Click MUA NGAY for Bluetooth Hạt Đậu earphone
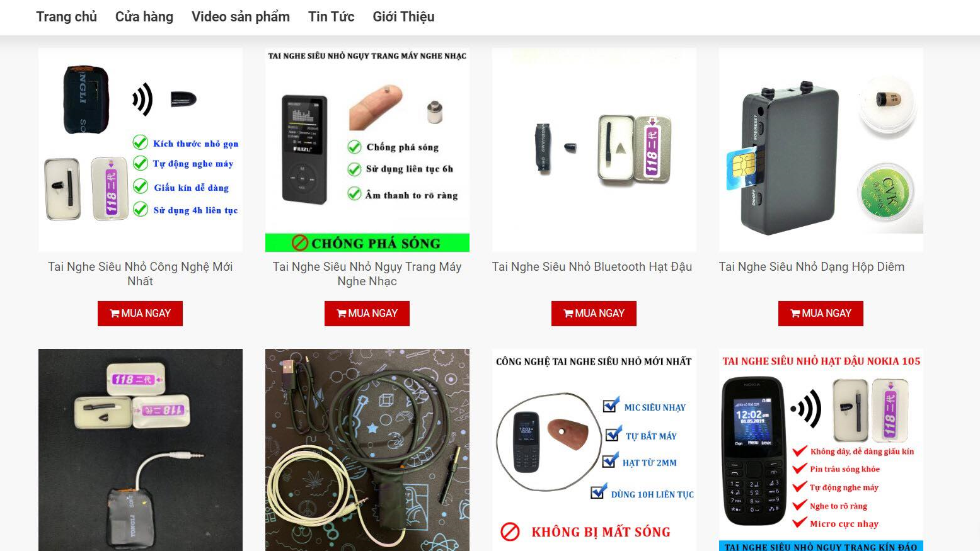980x551 pixels. tap(594, 314)
